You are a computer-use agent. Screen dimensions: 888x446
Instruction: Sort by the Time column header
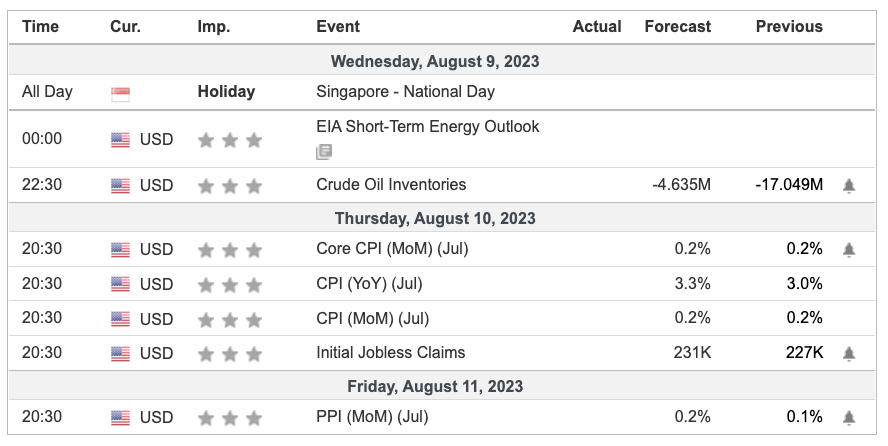pyautogui.click(x=41, y=27)
